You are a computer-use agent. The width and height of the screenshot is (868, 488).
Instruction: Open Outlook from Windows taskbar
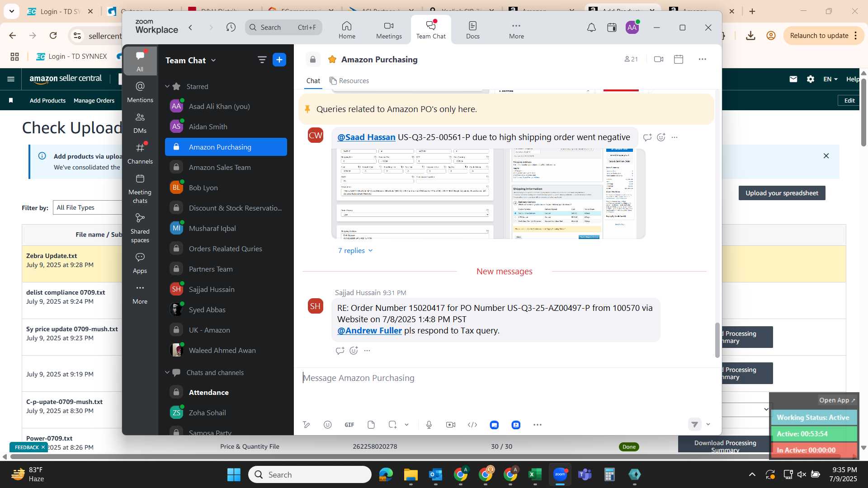point(435,474)
